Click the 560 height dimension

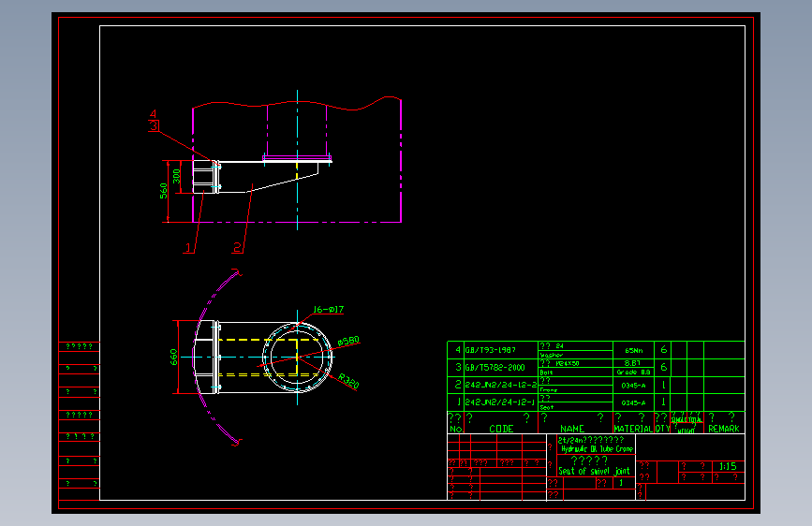coord(164,191)
